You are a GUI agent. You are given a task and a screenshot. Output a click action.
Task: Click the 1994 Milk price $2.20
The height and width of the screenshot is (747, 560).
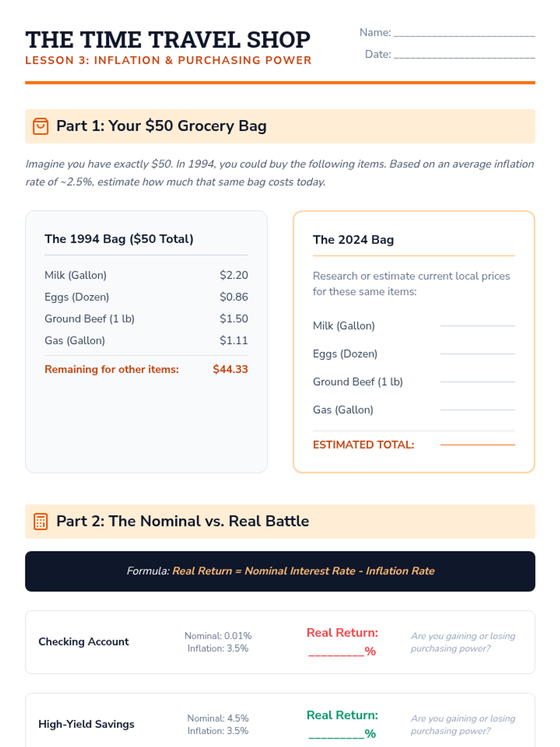coord(233,275)
